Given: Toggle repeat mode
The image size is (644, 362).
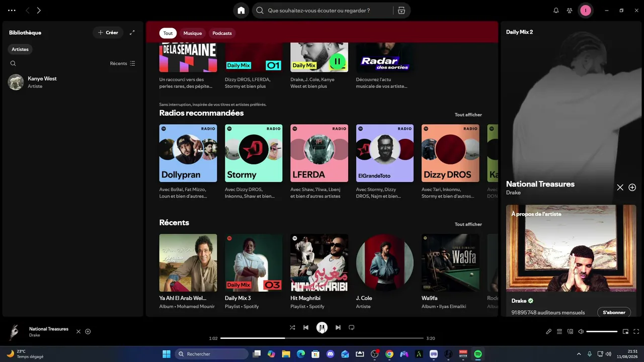Looking at the screenshot, I should click(352, 327).
